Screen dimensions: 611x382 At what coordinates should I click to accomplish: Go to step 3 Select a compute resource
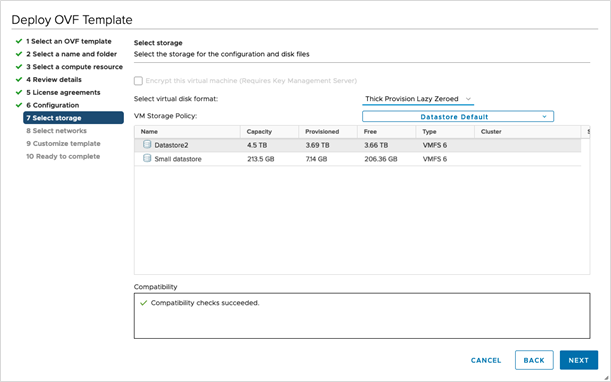coord(74,67)
